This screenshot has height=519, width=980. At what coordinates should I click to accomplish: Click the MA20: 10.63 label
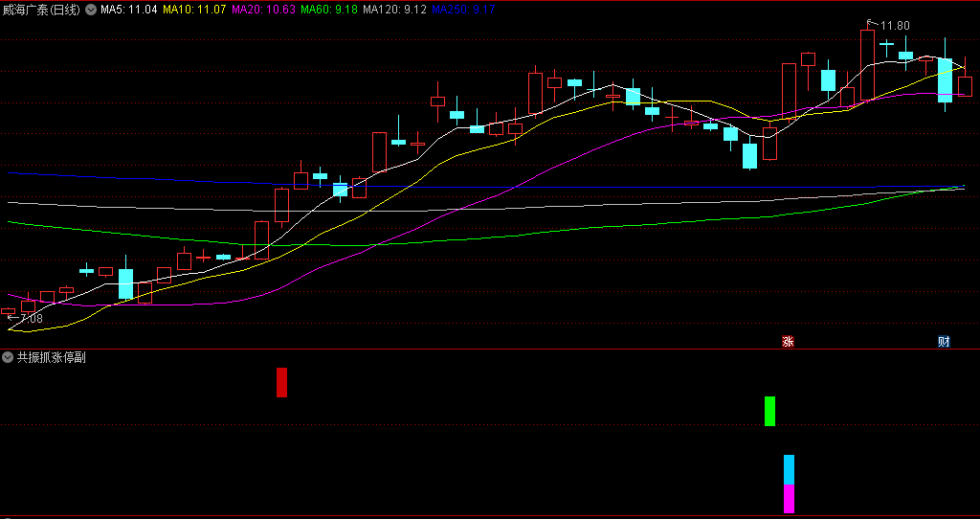(263, 10)
